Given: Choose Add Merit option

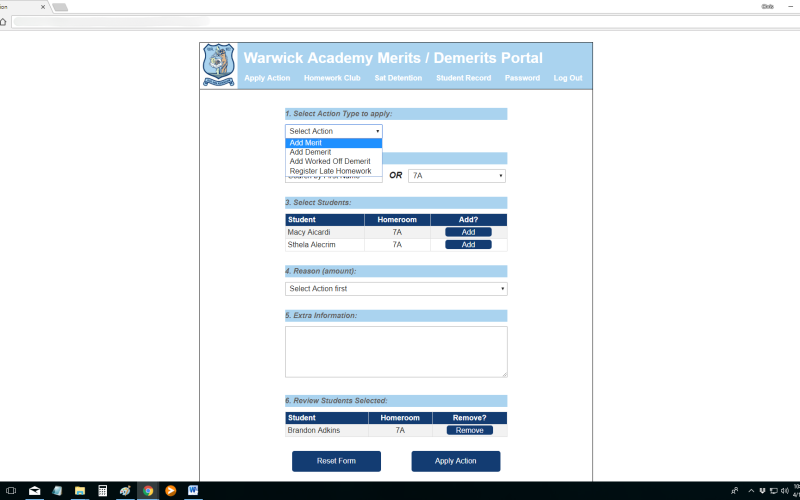Looking at the screenshot, I should pyautogui.click(x=334, y=143).
